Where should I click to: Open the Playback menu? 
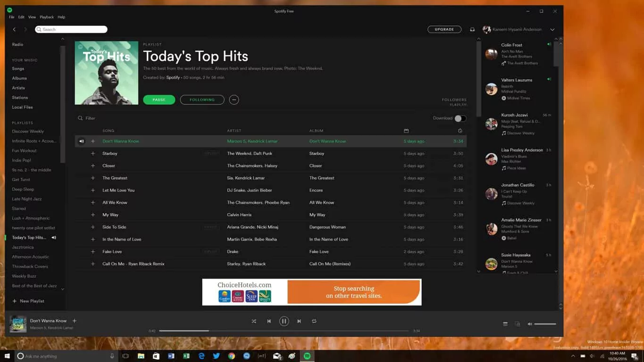coord(47,16)
